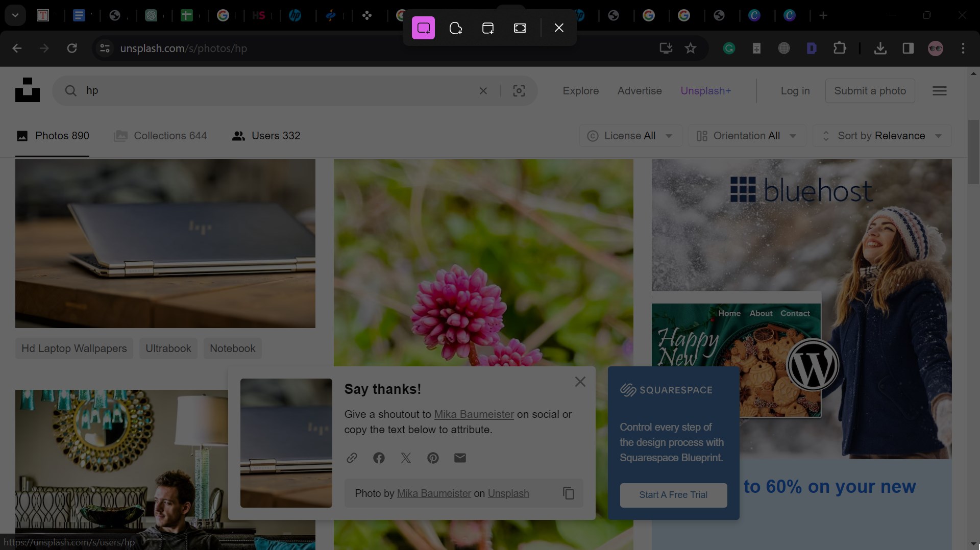Share photo on Pinterest
980x550 pixels.
coord(433,458)
